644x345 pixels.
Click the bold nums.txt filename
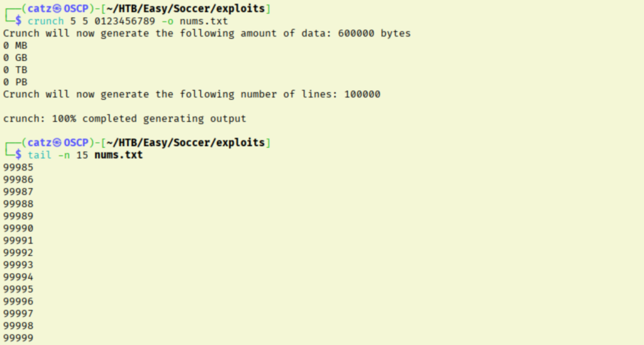tap(119, 155)
